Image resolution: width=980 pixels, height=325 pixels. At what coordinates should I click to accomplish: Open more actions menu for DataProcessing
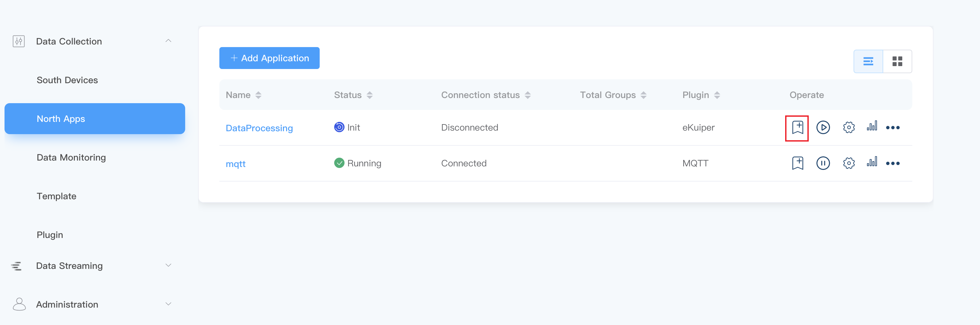893,127
